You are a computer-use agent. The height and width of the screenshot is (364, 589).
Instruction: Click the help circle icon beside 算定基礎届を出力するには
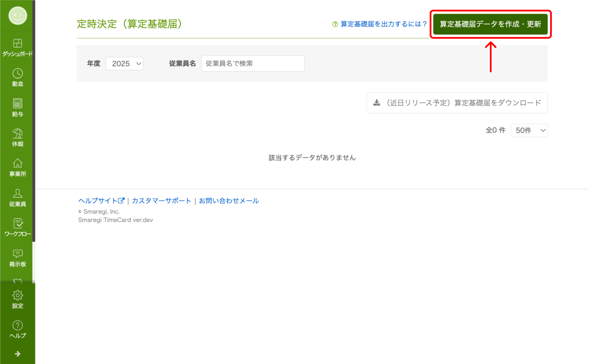(335, 24)
